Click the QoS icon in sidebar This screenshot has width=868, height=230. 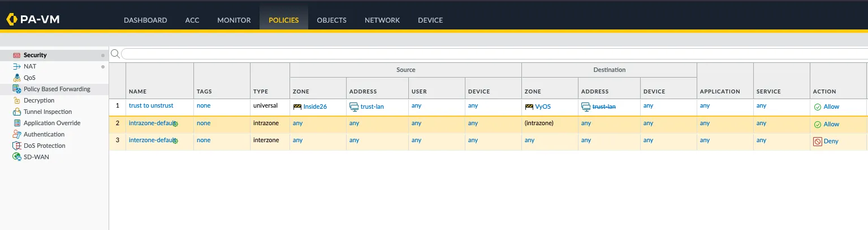coord(16,78)
